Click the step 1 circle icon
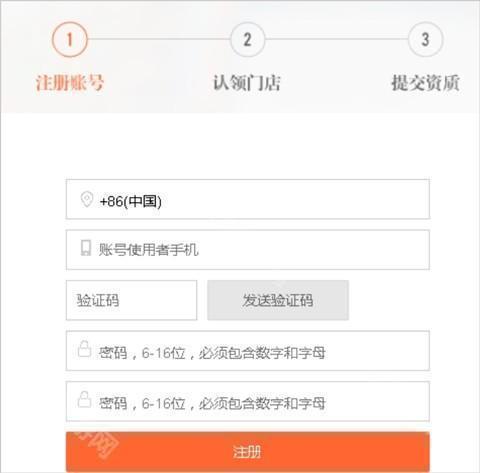This screenshot has width=480, height=473. tap(70, 39)
